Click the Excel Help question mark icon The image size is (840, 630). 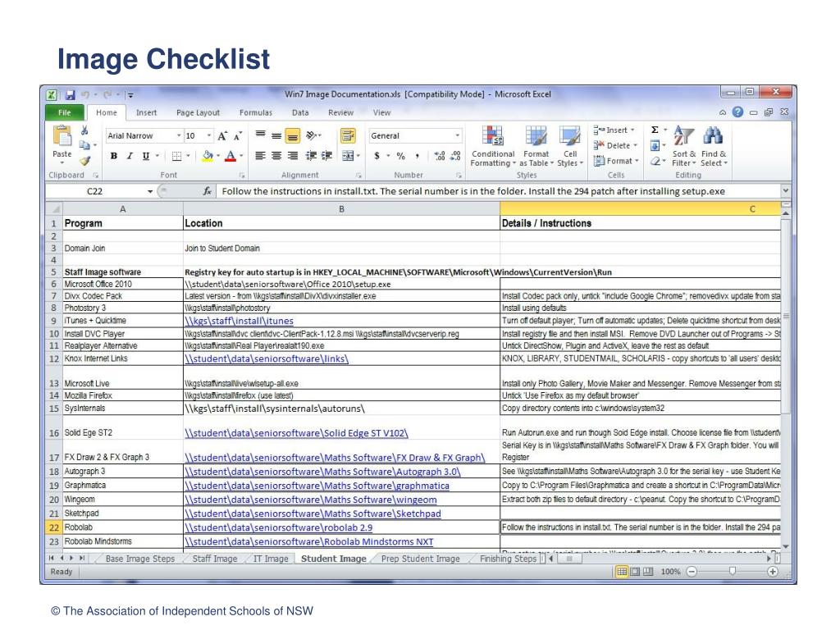(737, 112)
